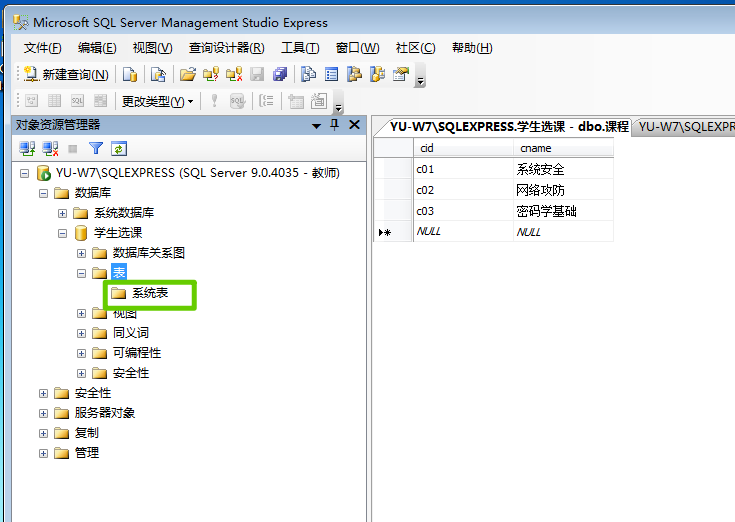
Task: Click the Disconnect icon in Object Explorer
Action: [50, 149]
